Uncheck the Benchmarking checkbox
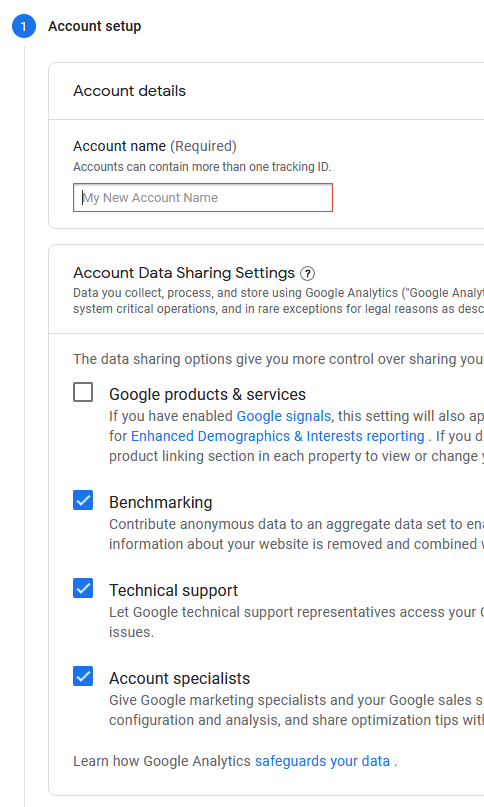Viewport: 484px width, 807px height. [x=83, y=500]
